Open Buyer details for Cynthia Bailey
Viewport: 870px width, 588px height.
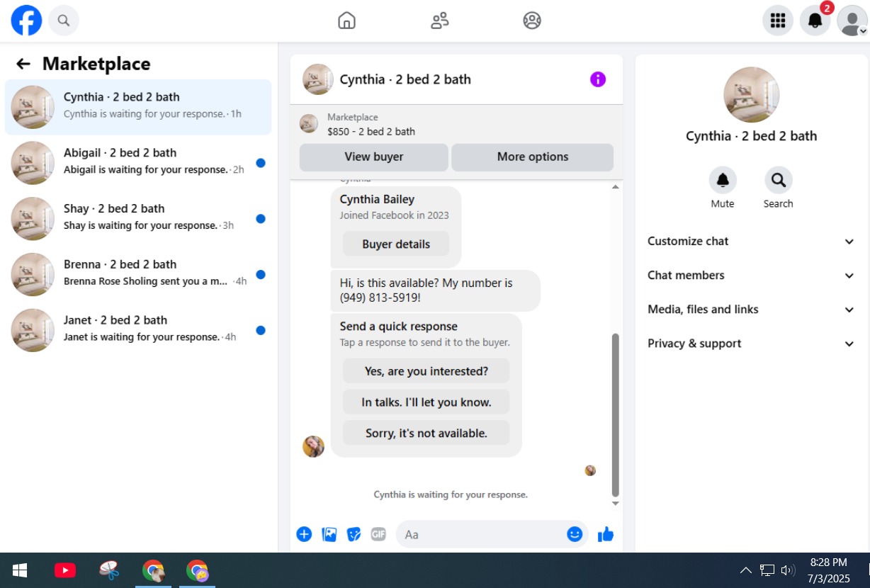(x=396, y=244)
